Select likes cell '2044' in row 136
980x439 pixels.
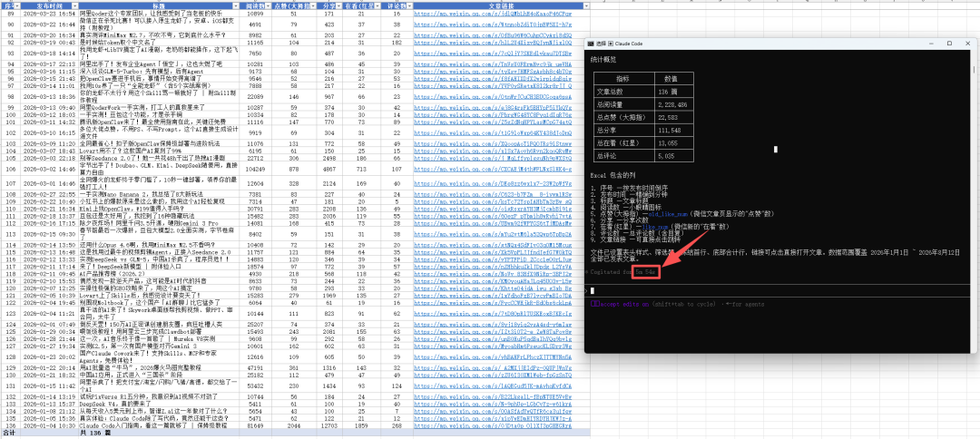[292, 425]
